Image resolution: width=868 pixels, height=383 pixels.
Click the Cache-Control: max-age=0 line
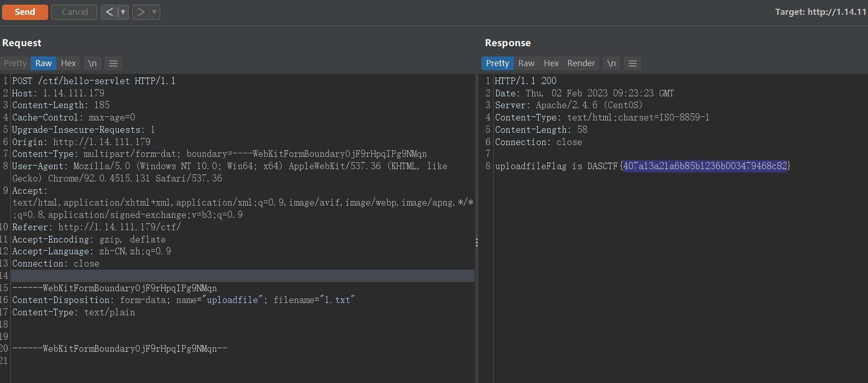pyautogui.click(x=74, y=117)
